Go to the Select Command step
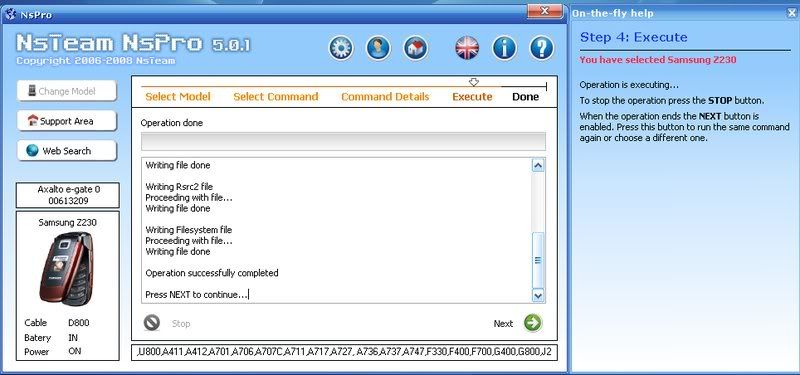800x375 pixels. (x=276, y=97)
